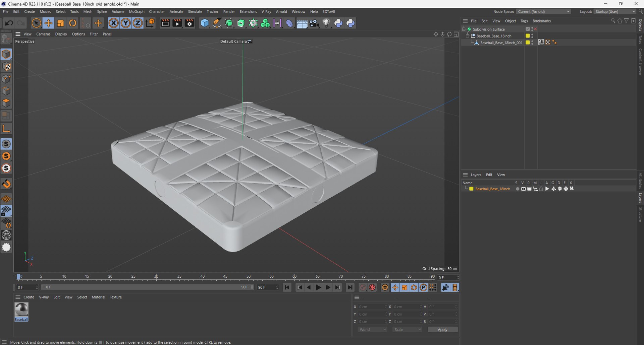Image resolution: width=644 pixels, height=345 pixels.
Task: Click the Undo arrow icon
Action: click(x=9, y=23)
